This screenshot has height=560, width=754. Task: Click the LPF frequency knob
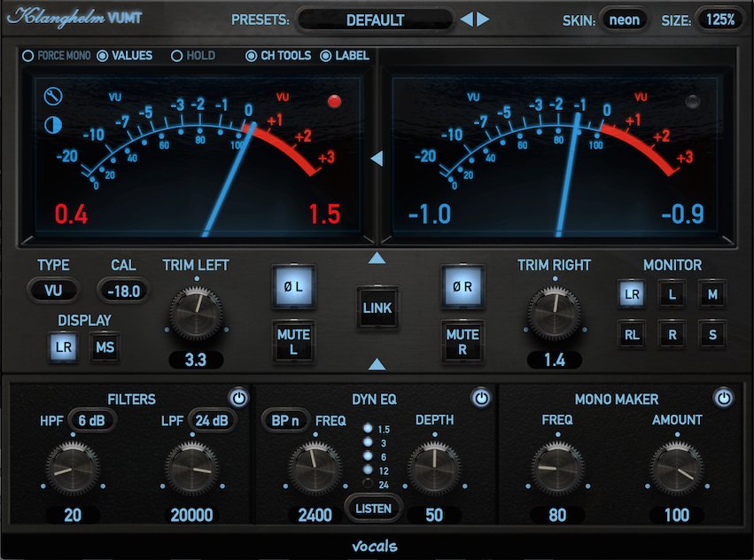click(192, 469)
